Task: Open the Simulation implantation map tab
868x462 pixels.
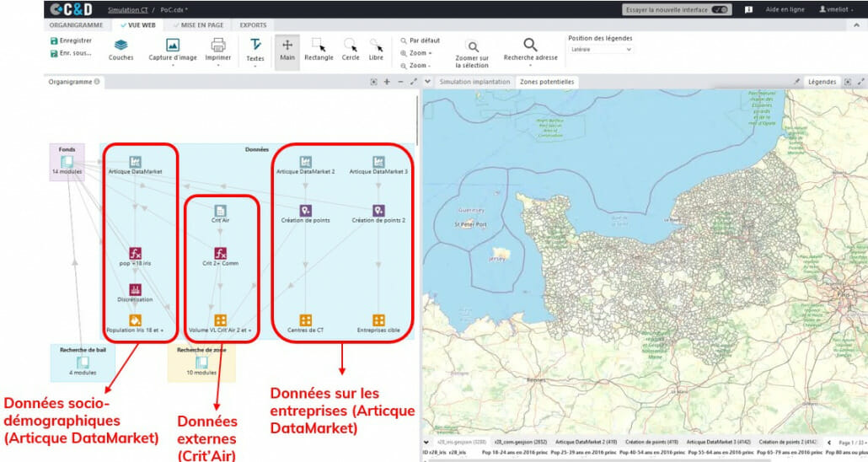Action: pos(474,82)
